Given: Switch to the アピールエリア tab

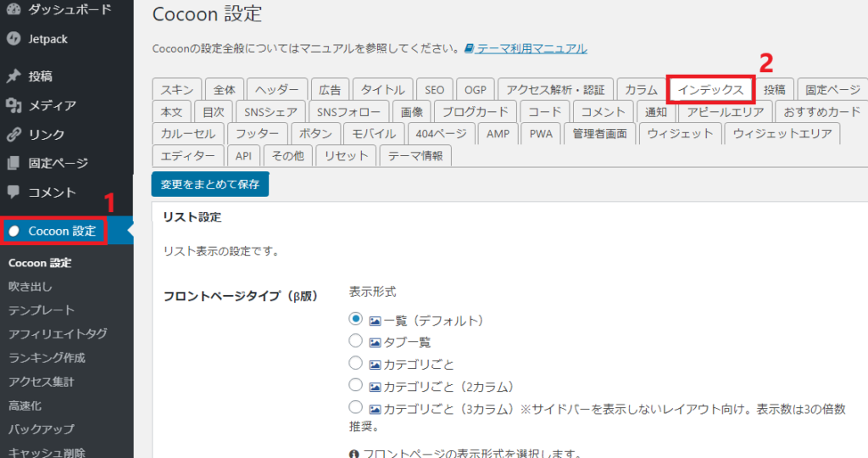Looking at the screenshot, I should click(x=726, y=112).
